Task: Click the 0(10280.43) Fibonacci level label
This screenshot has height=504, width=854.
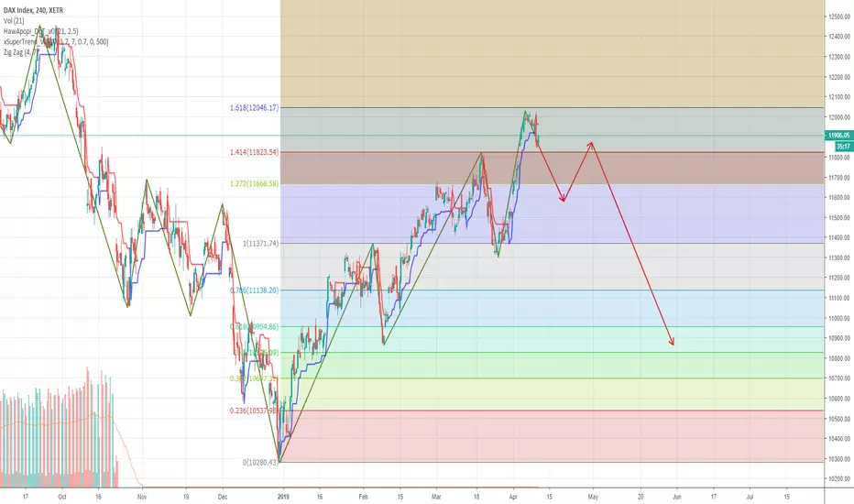Action: pos(260,462)
